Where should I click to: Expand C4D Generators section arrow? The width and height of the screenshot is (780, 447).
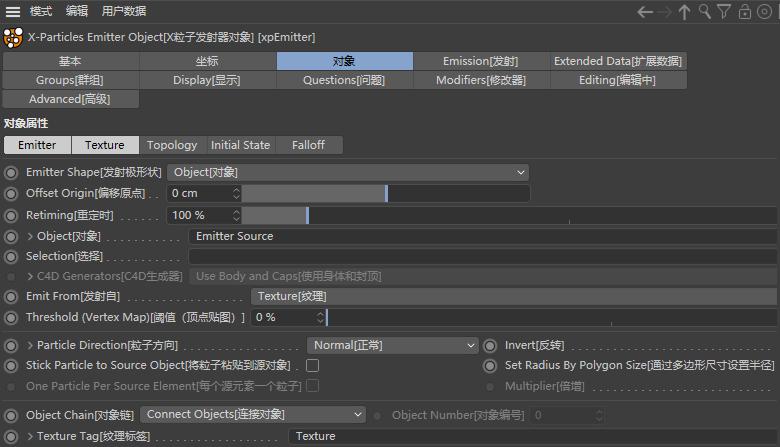tap(30, 276)
